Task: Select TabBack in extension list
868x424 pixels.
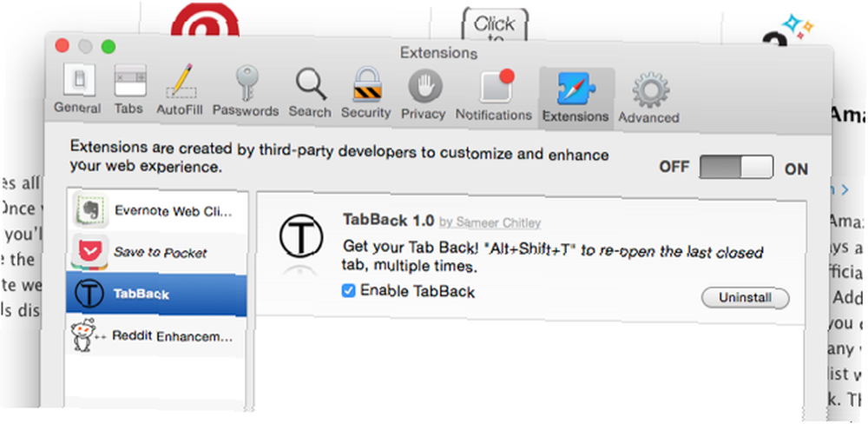Action: click(157, 294)
